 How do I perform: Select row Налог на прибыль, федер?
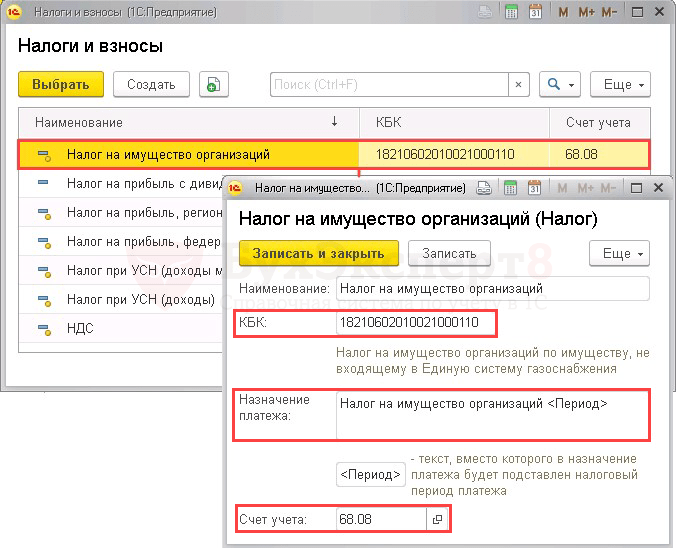click(x=121, y=241)
